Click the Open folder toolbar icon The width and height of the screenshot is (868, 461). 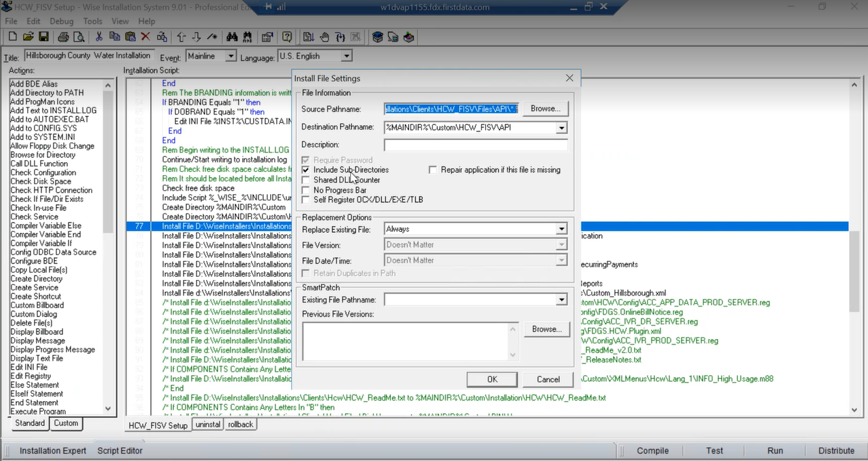[x=28, y=37]
